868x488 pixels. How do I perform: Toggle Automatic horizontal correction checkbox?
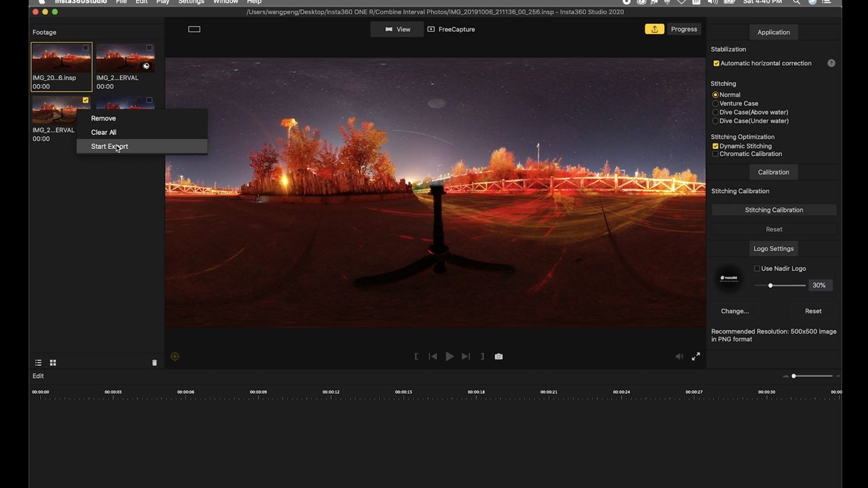[x=716, y=64]
